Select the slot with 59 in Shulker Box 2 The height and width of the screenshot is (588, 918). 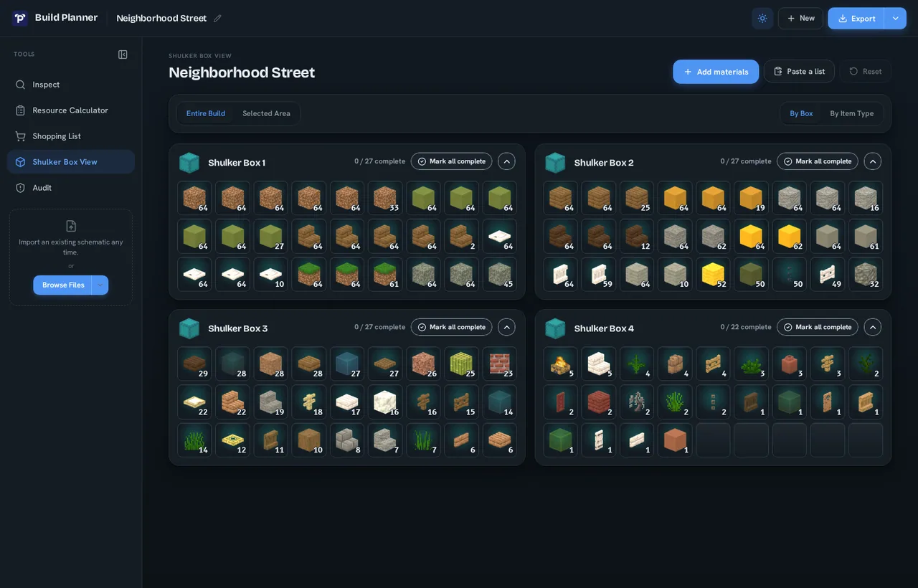(x=599, y=274)
